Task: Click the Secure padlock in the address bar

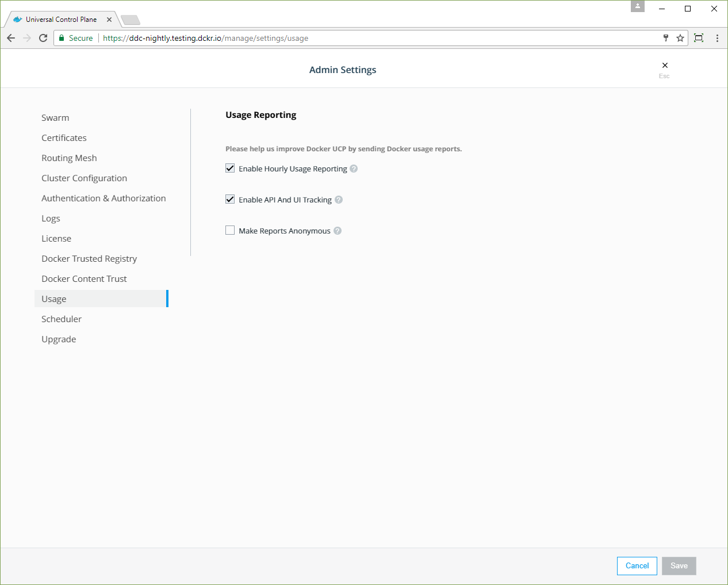Action: 61,38
